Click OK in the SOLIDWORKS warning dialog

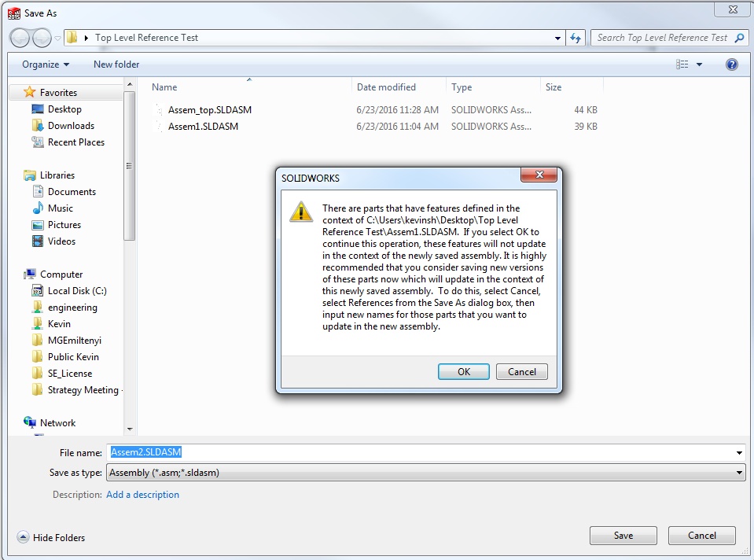(464, 371)
